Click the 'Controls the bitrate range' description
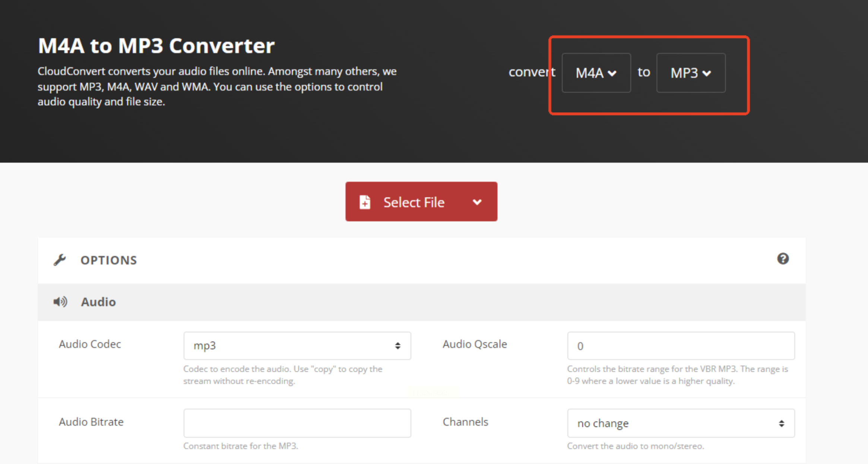Screen dimensions: 868x464 tap(677, 375)
